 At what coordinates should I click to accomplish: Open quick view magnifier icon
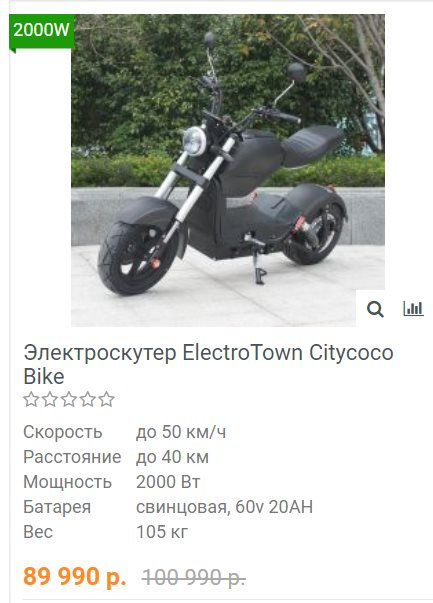point(375,309)
